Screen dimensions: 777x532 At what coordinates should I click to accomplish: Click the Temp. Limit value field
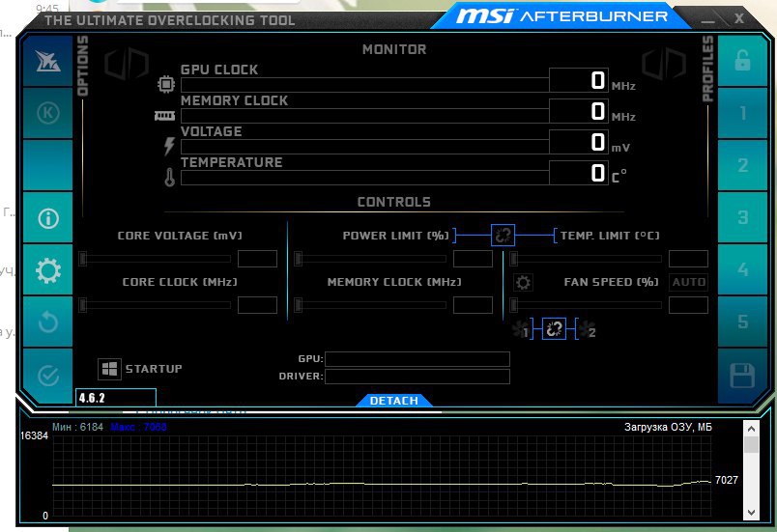688,259
